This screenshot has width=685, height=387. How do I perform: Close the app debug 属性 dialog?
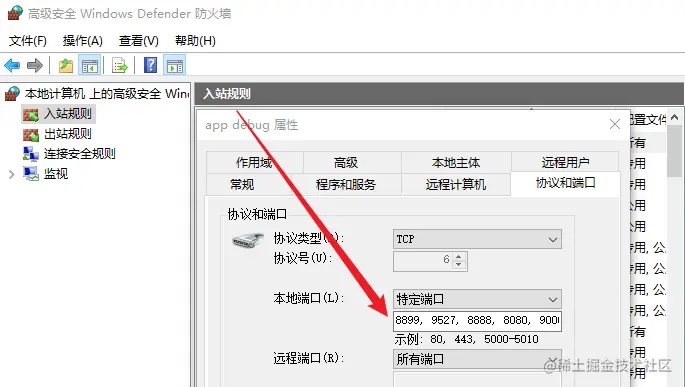615,124
